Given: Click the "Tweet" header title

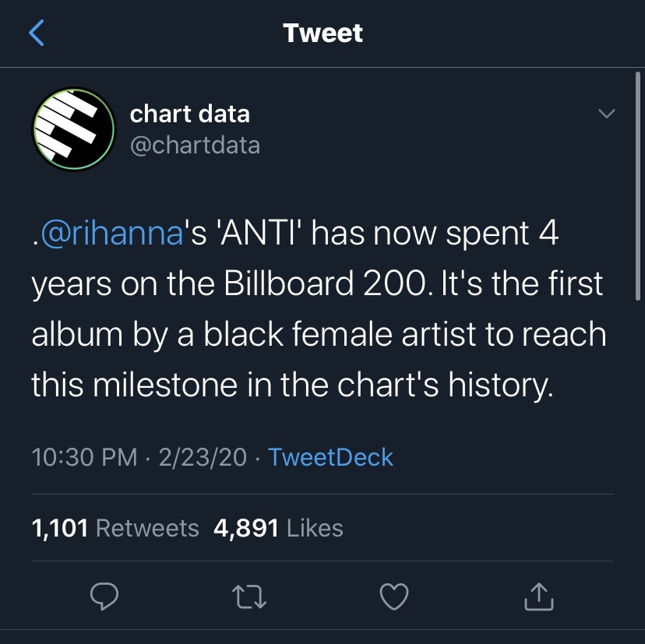Looking at the screenshot, I should (x=322, y=33).
